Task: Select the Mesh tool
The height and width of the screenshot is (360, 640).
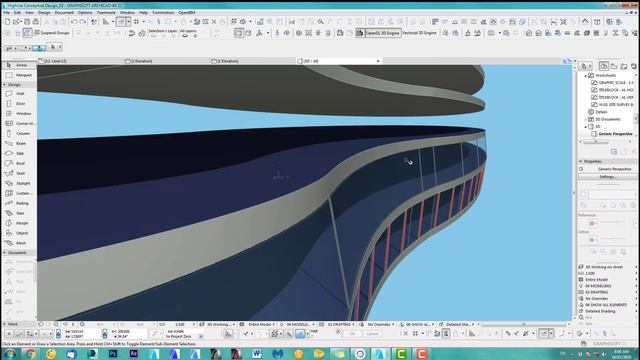Action: point(19,243)
